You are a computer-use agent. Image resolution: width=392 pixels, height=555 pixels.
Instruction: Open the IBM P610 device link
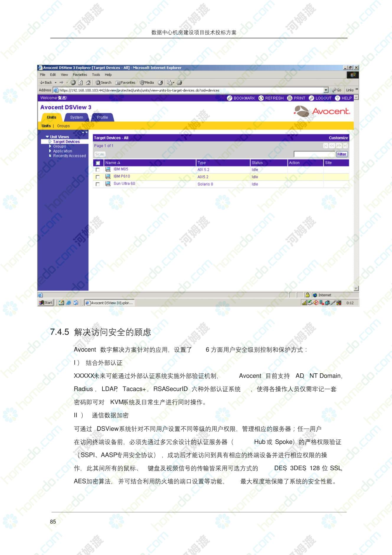pos(122,176)
